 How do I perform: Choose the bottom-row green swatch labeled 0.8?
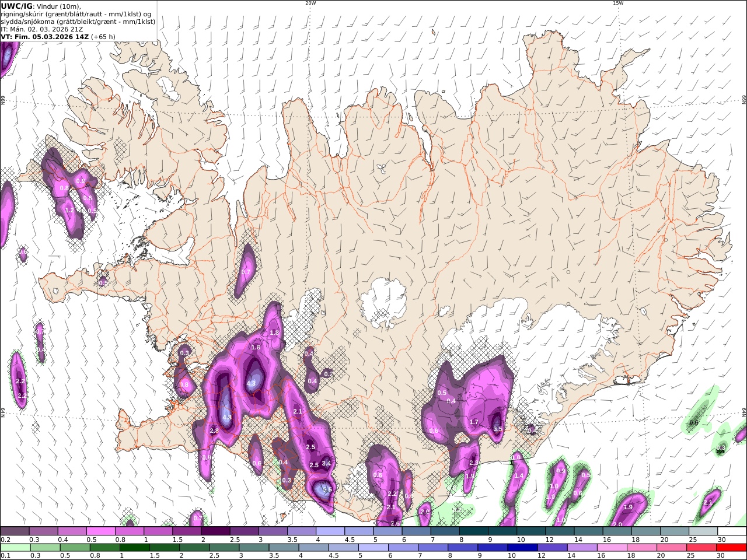click(x=104, y=548)
